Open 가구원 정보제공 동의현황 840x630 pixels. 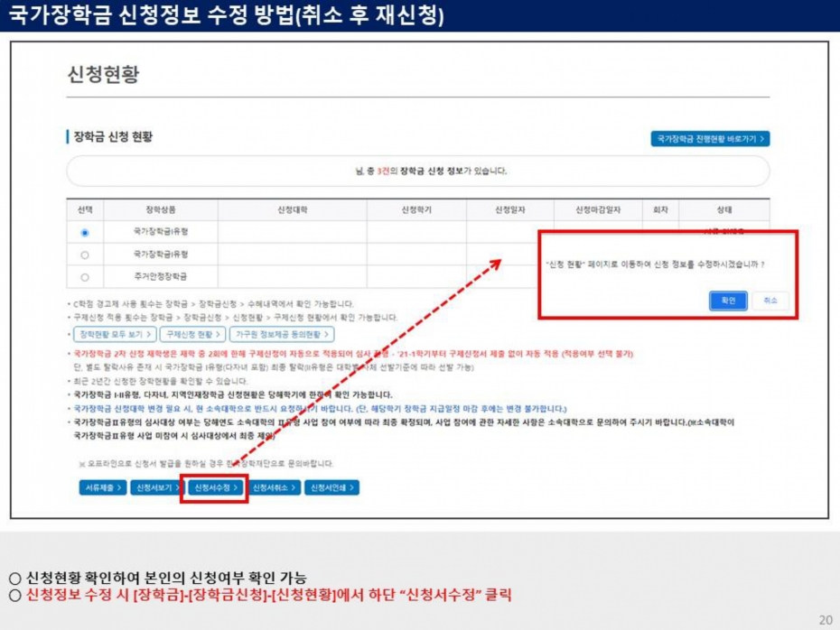pos(281,334)
